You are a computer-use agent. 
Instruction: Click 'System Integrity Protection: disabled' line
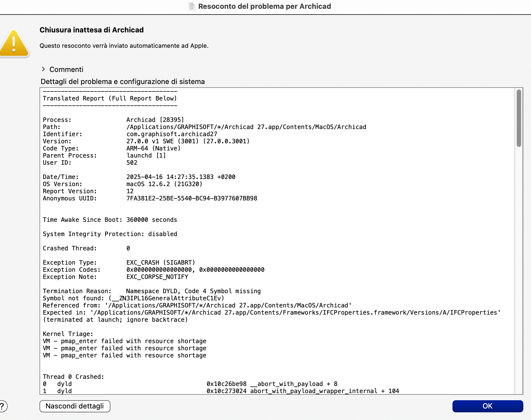tap(110, 234)
